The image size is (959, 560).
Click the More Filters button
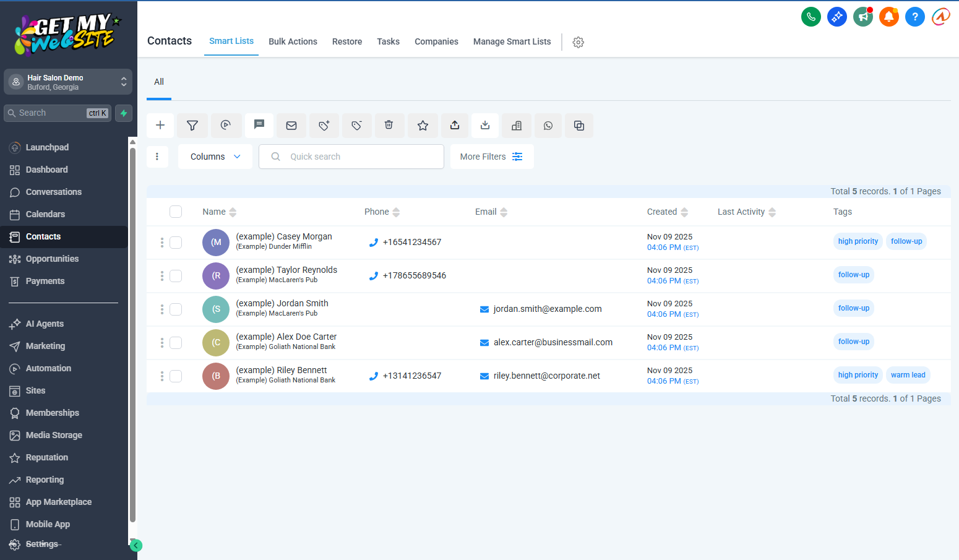click(x=491, y=157)
